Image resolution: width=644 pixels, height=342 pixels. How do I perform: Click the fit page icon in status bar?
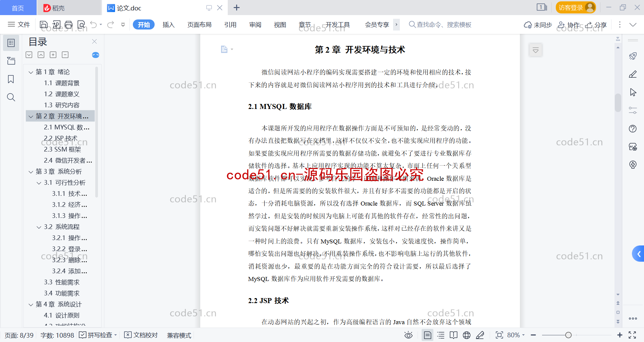coord(499,335)
